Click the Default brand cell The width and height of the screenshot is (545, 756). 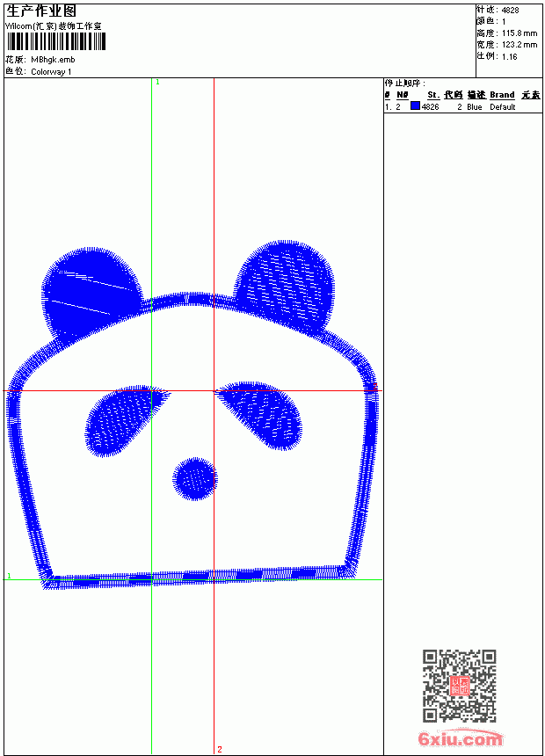503,107
